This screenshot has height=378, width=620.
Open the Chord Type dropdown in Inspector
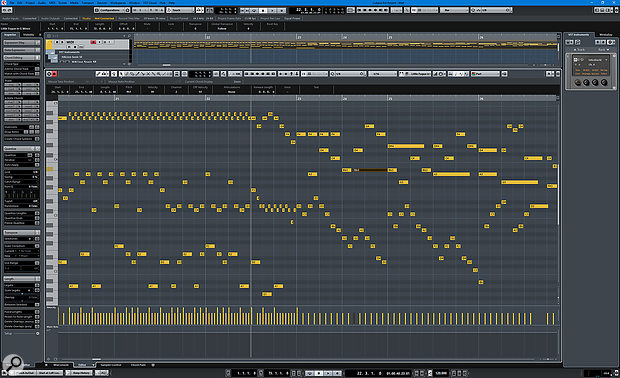click(x=22, y=64)
